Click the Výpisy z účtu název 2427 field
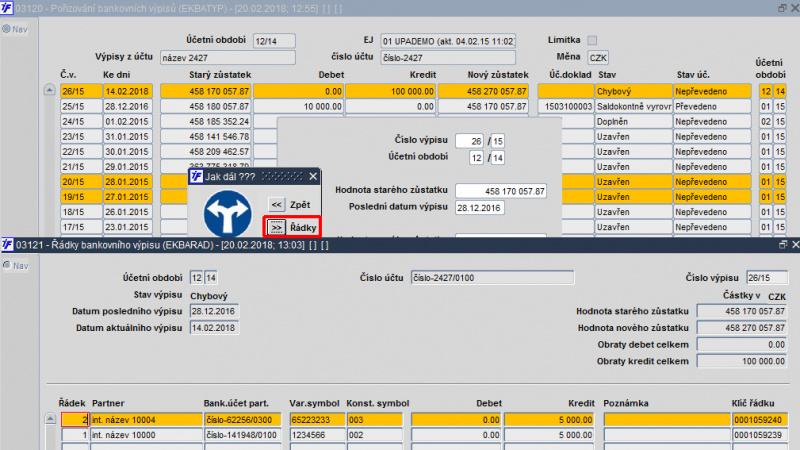 click(228, 58)
